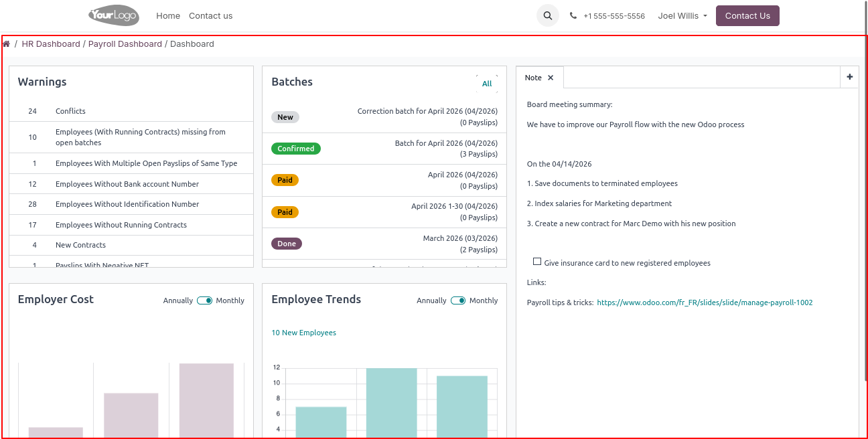Image resolution: width=868 pixels, height=439 pixels.
Task: Click the phone icon in header
Action: tap(573, 16)
